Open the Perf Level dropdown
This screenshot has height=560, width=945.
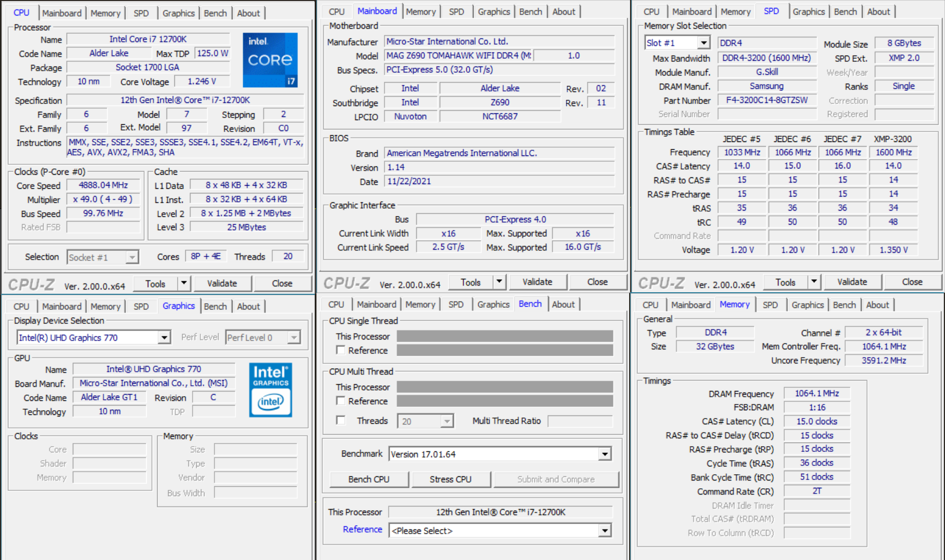click(x=294, y=337)
